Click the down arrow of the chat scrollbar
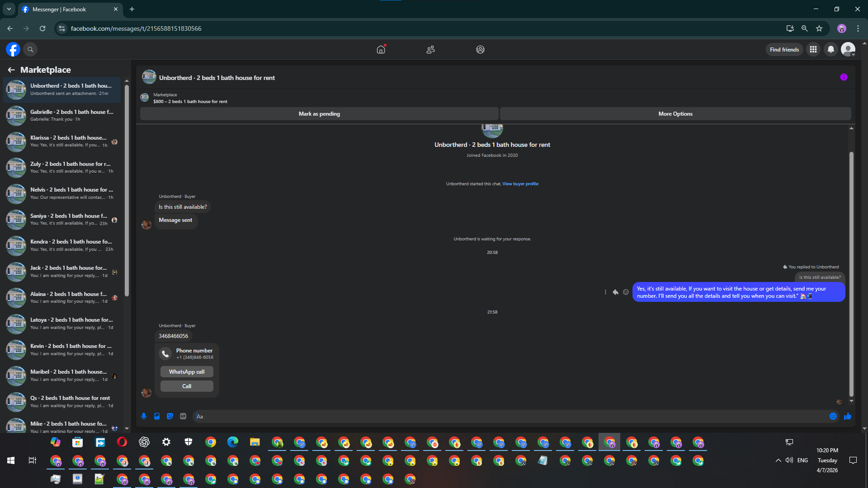868x488 pixels. 851,401
